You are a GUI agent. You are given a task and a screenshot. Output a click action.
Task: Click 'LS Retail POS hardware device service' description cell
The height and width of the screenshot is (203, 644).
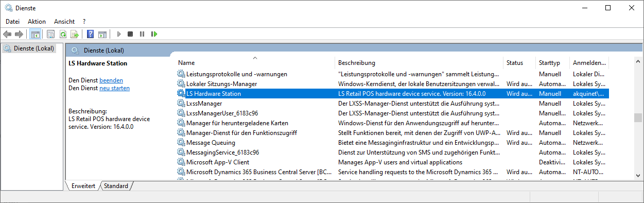[x=412, y=94]
